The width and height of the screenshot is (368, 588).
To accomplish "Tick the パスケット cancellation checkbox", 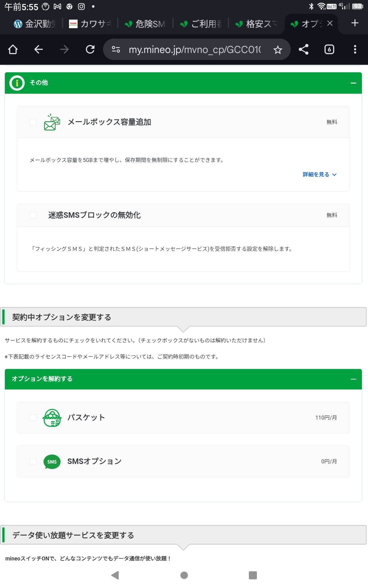I will tap(33, 417).
